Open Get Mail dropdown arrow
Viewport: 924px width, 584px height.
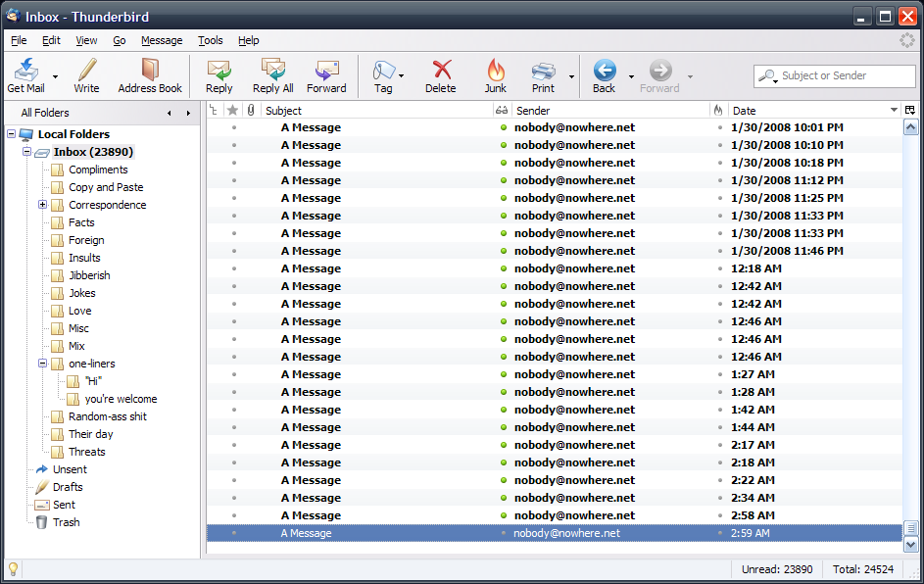56,76
